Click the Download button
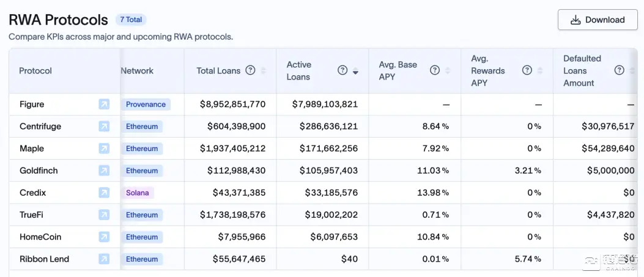The width and height of the screenshot is (644, 277). [598, 20]
